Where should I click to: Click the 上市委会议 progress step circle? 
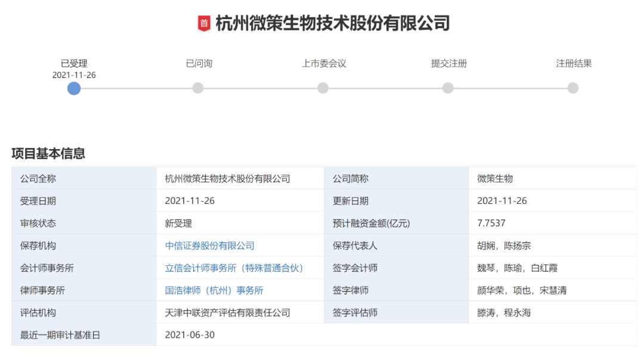pos(323,88)
